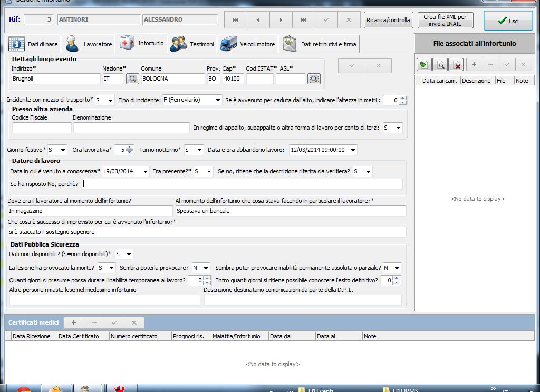Jump to the last record in navigator
The image size is (540, 392).
[x=303, y=20]
